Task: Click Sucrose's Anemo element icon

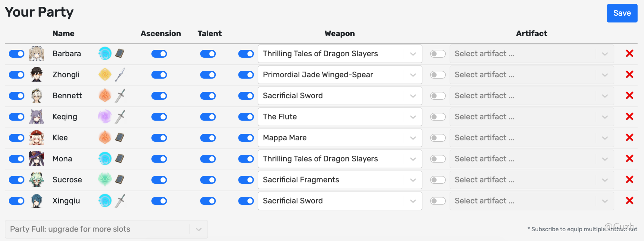Action: click(x=105, y=180)
